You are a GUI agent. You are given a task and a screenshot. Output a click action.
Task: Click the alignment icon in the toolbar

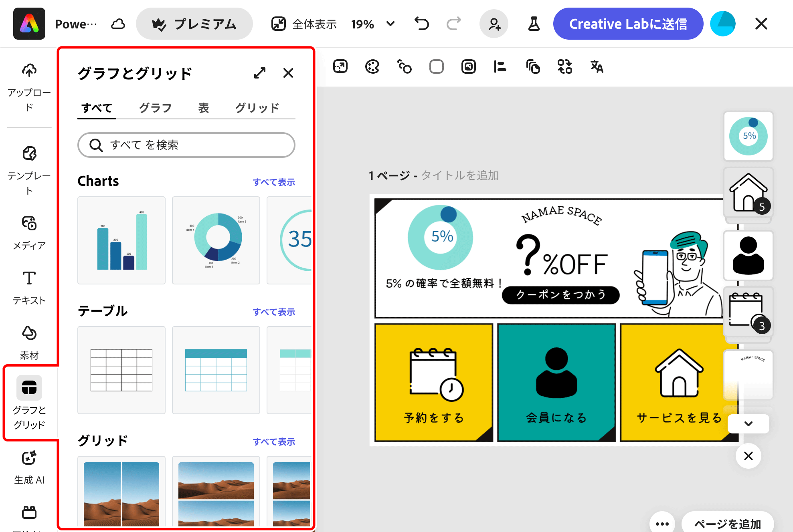(500, 66)
